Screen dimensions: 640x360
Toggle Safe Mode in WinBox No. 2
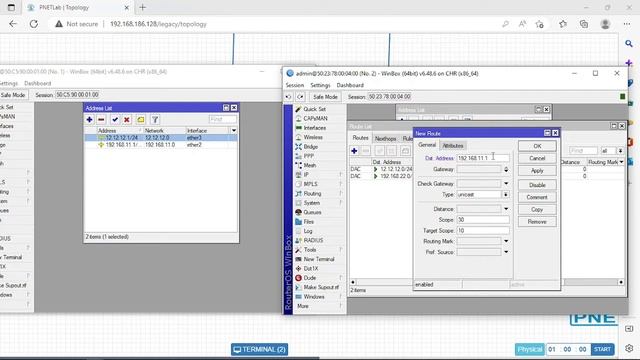point(325,97)
